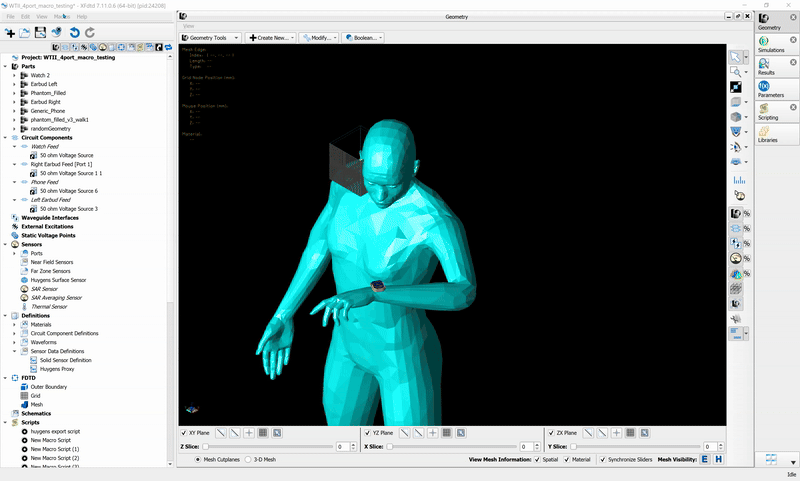Adjust the Y Slice slider handle

click(x=573, y=447)
